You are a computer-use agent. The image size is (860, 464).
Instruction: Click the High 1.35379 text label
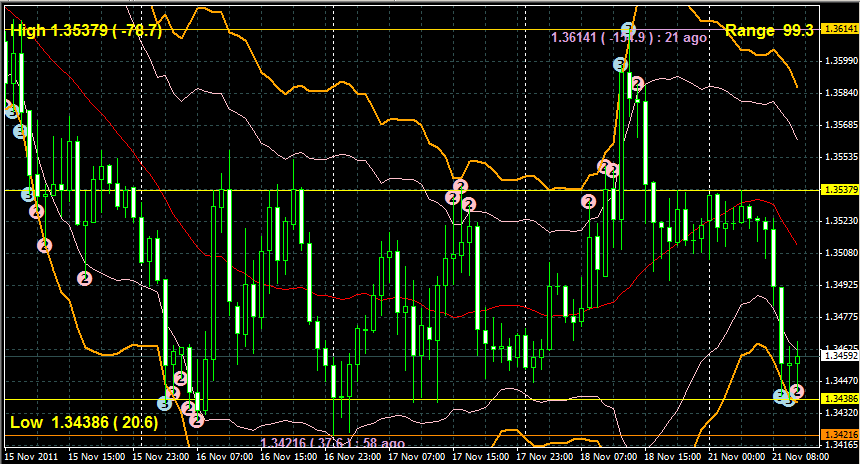coord(85,31)
